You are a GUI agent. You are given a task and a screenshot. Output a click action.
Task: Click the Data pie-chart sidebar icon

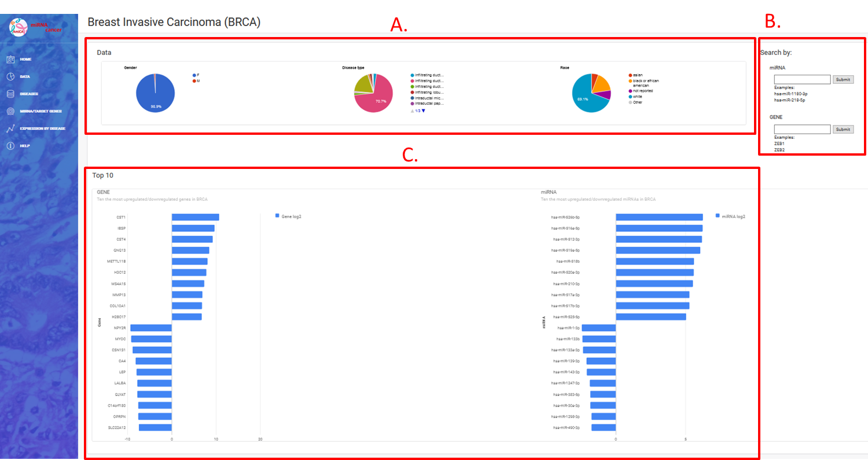(x=10, y=76)
